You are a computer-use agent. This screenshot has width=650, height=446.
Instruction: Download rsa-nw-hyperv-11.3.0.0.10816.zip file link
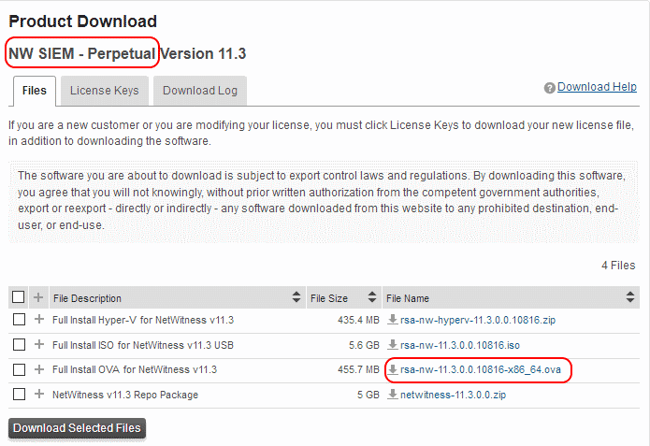(478, 320)
